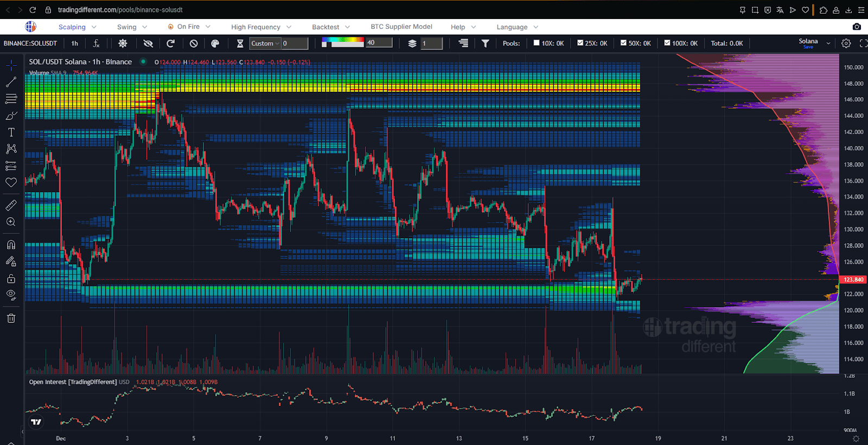The height and width of the screenshot is (445, 868).
Task: Uncheck the 50X pools checkbox
Action: coord(623,43)
